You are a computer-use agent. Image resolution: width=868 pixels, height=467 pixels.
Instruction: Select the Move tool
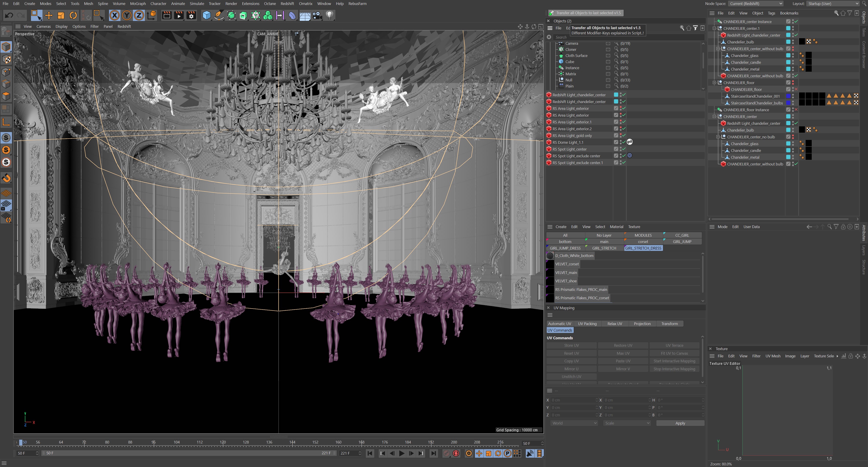tap(49, 16)
